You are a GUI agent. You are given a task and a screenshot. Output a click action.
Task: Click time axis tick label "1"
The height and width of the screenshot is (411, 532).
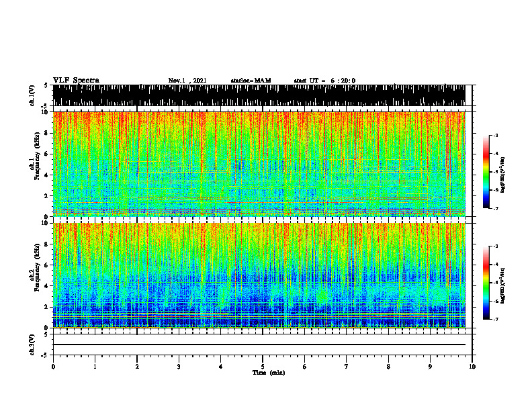[95, 367]
